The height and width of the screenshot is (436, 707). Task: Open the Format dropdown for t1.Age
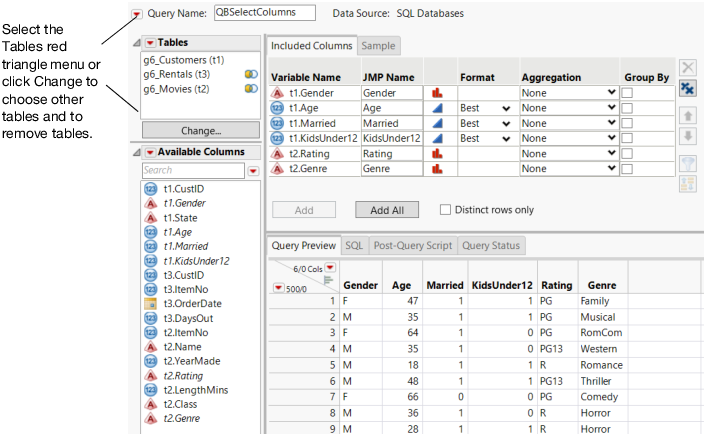(506, 108)
